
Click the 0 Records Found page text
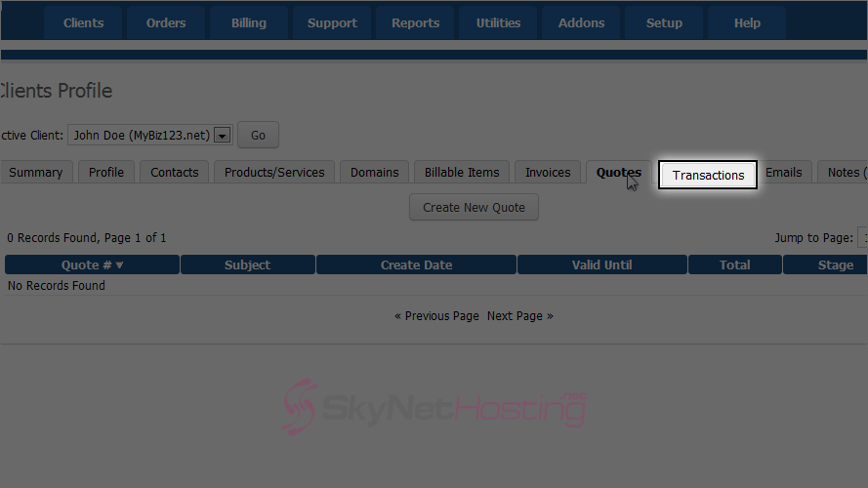point(86,238)
